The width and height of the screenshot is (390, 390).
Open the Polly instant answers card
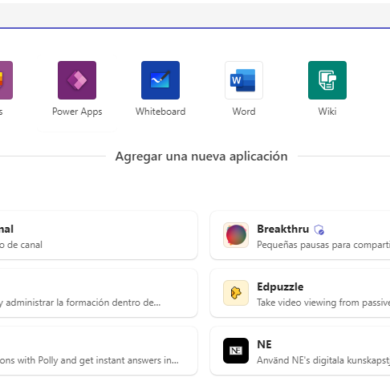(99, 351)
